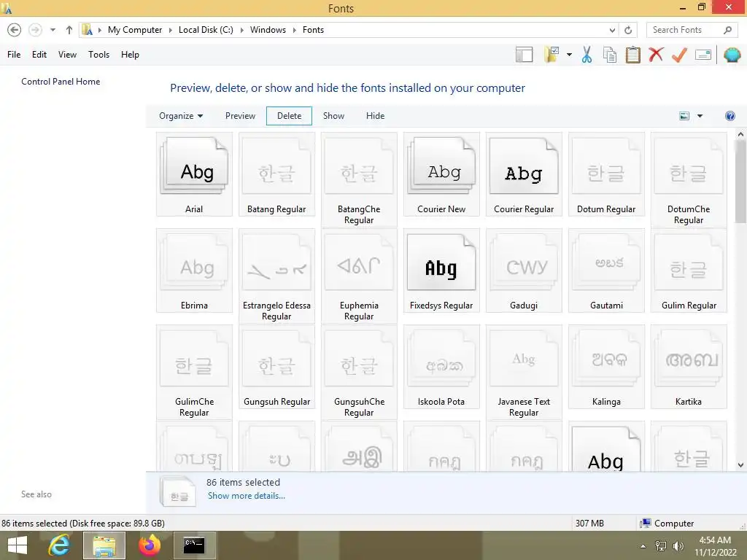The width and height of the screenshot is (747, 560).
Task: Refresh the Fonts folder view
Action: tap(628, 30)
